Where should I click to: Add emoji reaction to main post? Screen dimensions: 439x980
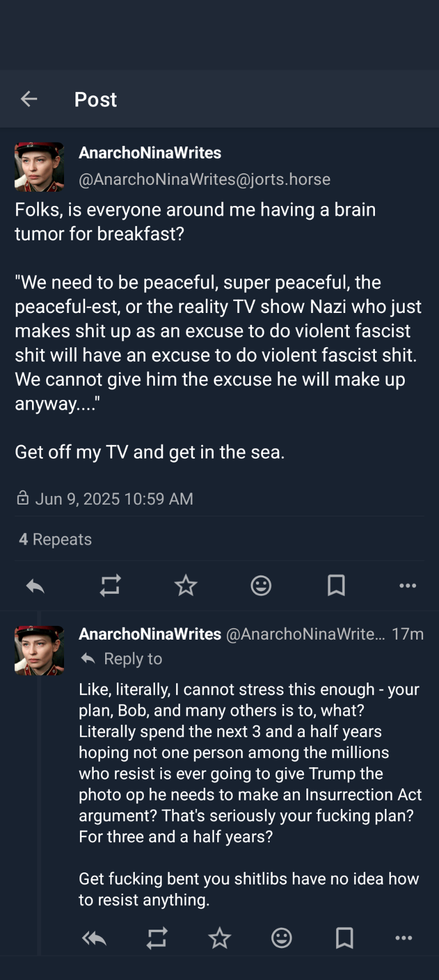261,585
